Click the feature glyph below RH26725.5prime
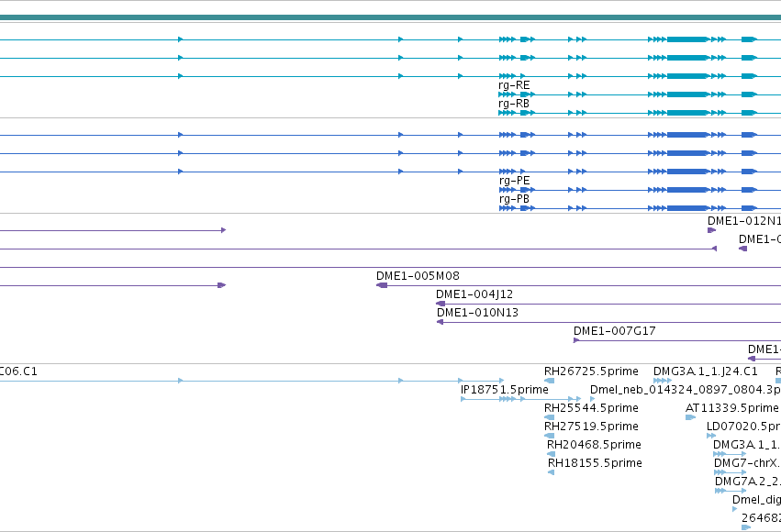 [550, 381]
